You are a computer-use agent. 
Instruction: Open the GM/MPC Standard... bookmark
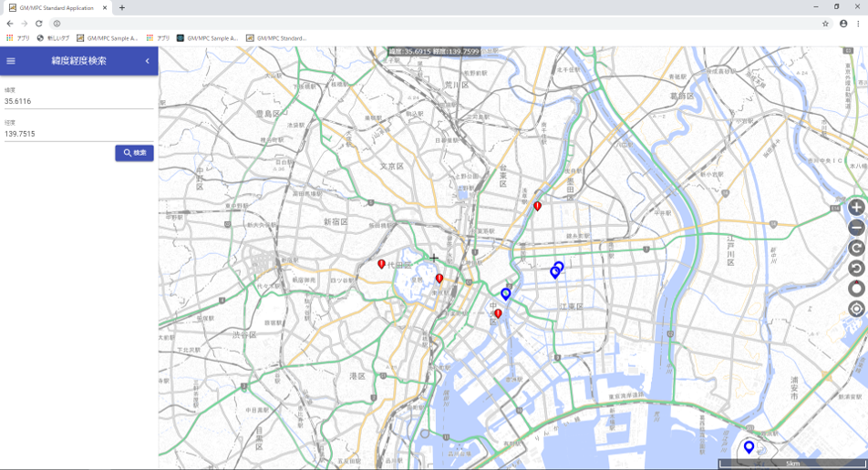pos(276,38)
